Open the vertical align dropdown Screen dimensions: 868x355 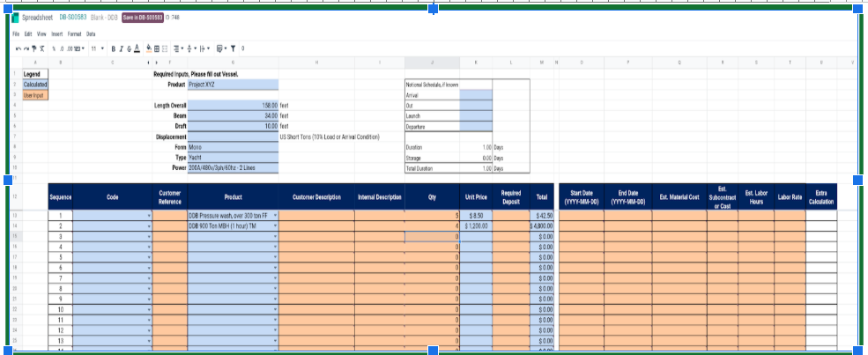tap(191, 48)
